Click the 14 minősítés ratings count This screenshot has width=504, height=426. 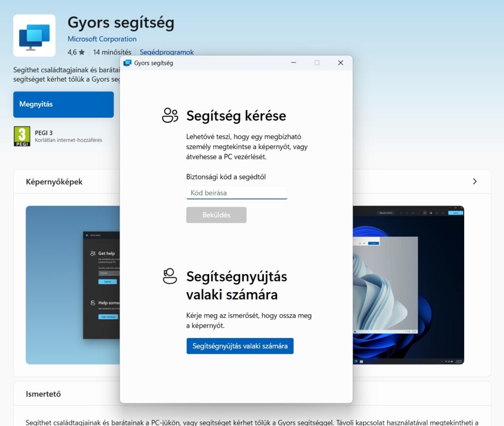click(112, 52)
